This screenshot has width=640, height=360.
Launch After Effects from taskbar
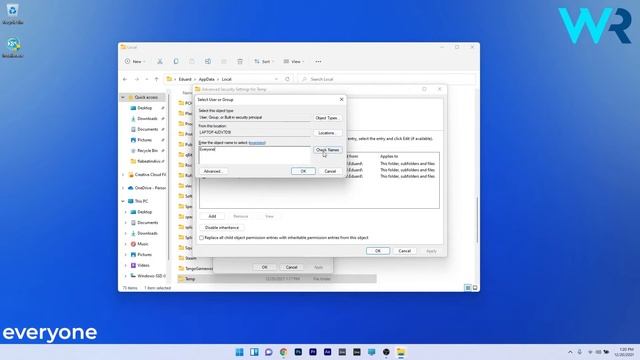[x=327, y=352]
